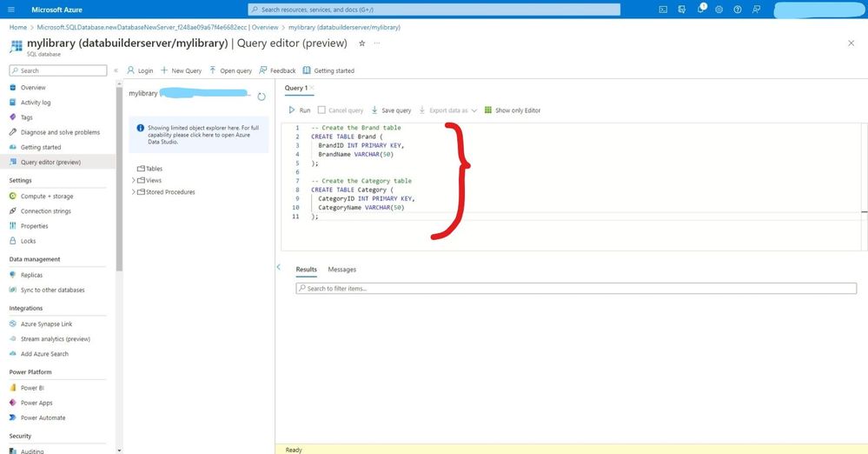This screenshot has height=454, width=868.
Task: Click Getting started in the command bar
Action: click(328, 70)
